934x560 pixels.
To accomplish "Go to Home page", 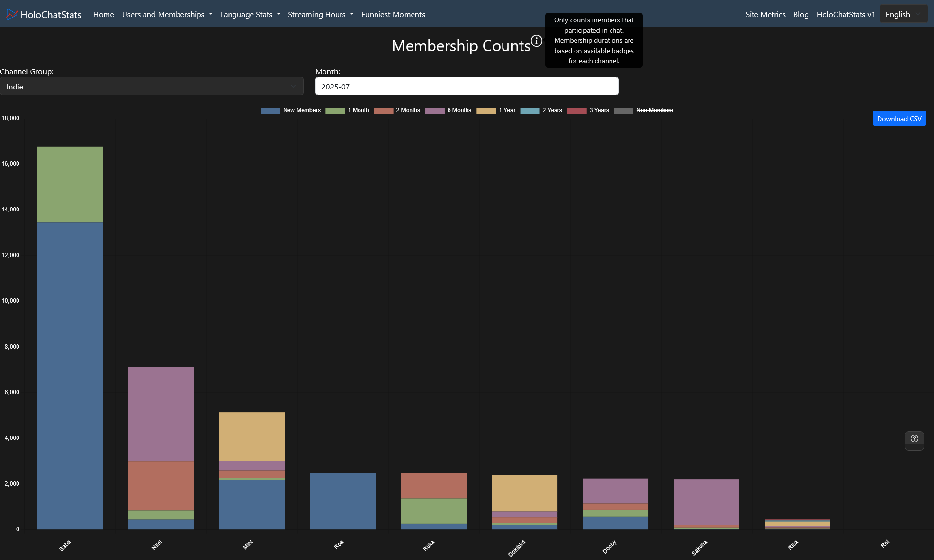I will [x=104, y=15].
